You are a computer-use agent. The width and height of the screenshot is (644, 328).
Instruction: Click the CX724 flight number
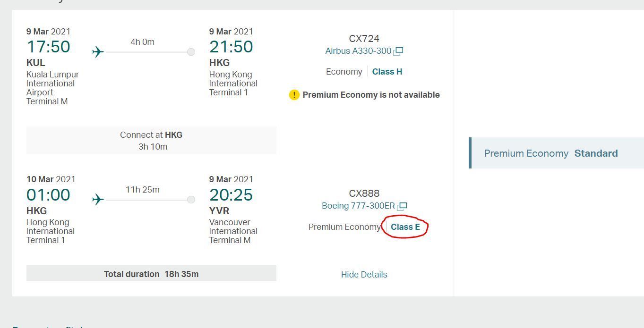364,39
